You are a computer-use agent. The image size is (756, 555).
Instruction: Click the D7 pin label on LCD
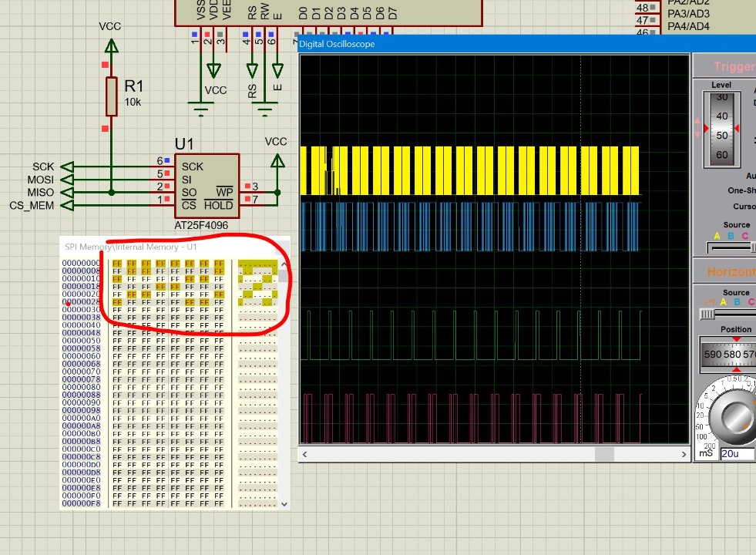click(x=392, y=13)
